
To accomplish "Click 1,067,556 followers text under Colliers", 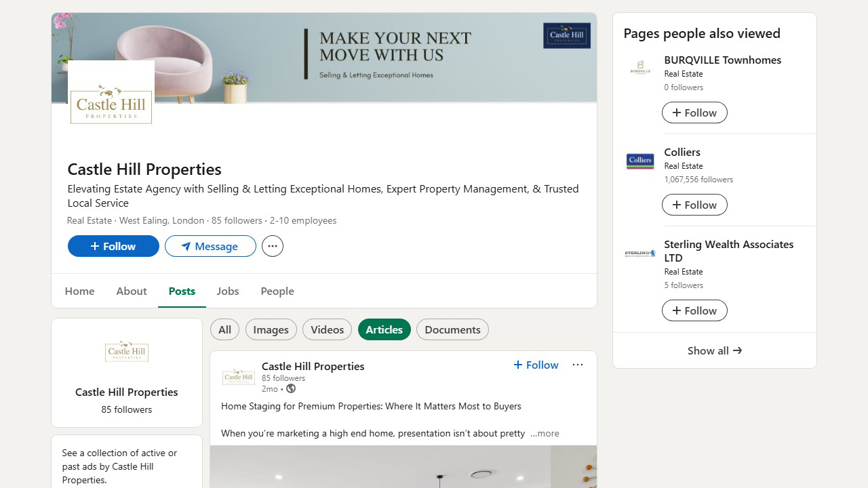I will click(698, 180).
